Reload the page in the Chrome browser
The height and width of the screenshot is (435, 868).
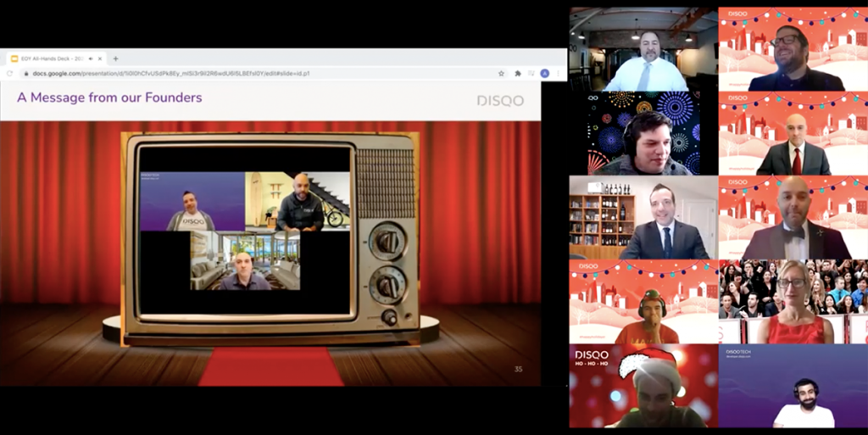click(9, 73)
